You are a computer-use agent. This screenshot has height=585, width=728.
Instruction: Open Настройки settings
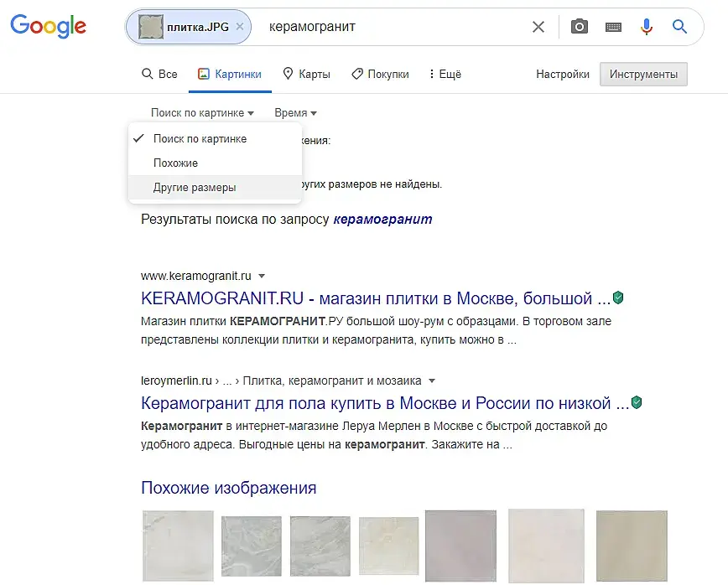tap(563, 75)
